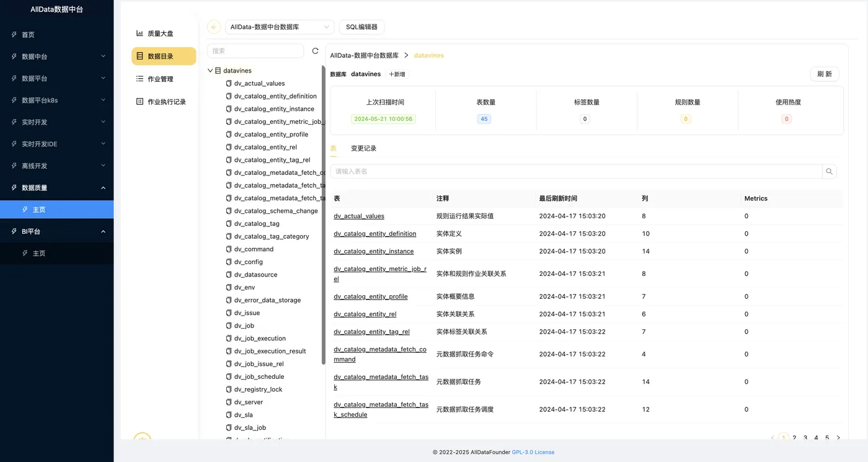
Task: Click the table icon next to dv_job
Action: click(229, 326)
